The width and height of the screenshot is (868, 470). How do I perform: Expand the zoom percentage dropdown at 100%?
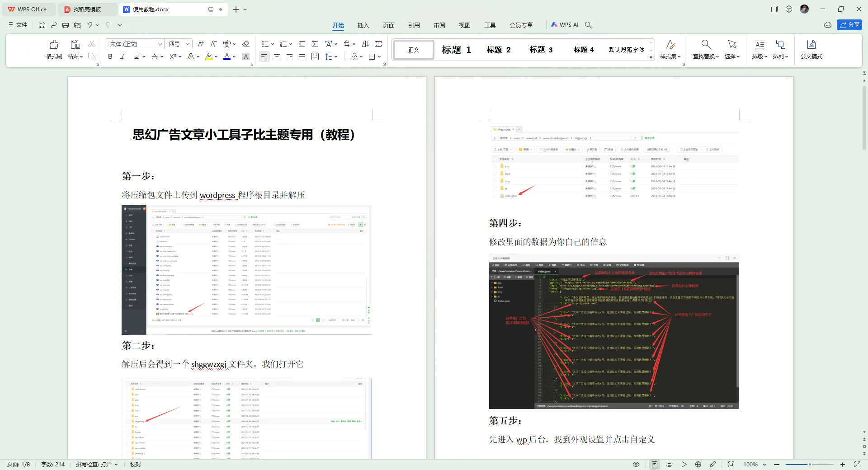tap(764, 465)
